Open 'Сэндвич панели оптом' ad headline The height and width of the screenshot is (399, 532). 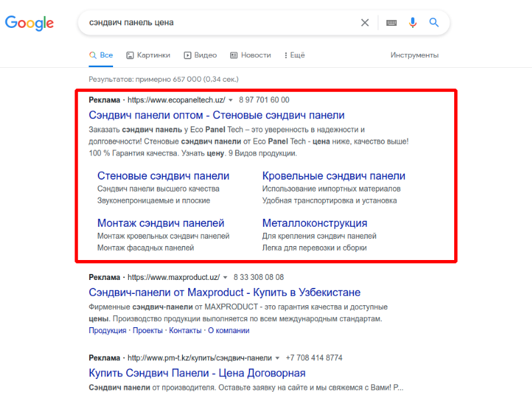pos(217,115)
